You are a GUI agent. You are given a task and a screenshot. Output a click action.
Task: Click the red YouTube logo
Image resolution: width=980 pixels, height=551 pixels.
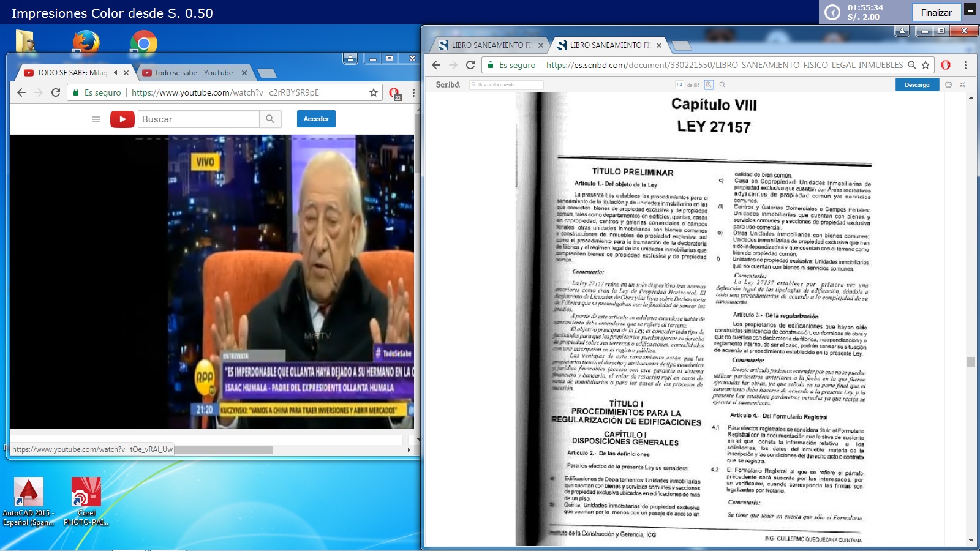[x=123, y=119]
